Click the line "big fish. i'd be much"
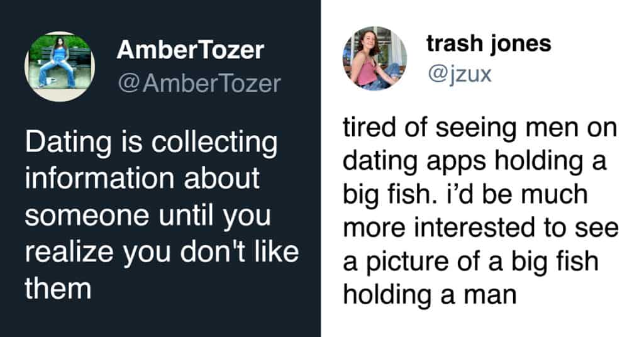This screenshot has height=337, width=644. pos(464,194)
